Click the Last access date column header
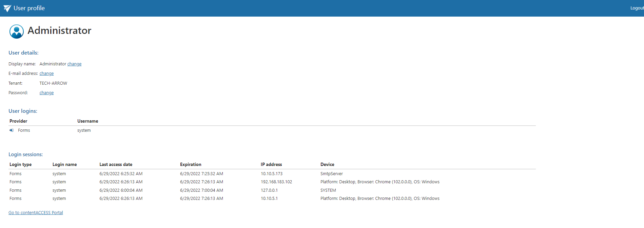Screen dimensions: 644x228 coord(116,165)
